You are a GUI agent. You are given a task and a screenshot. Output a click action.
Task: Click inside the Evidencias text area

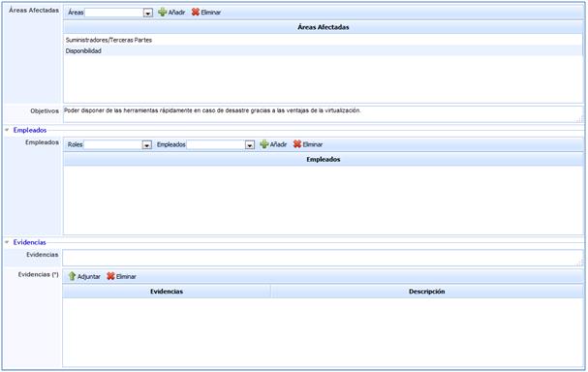(x=324, y=258)
